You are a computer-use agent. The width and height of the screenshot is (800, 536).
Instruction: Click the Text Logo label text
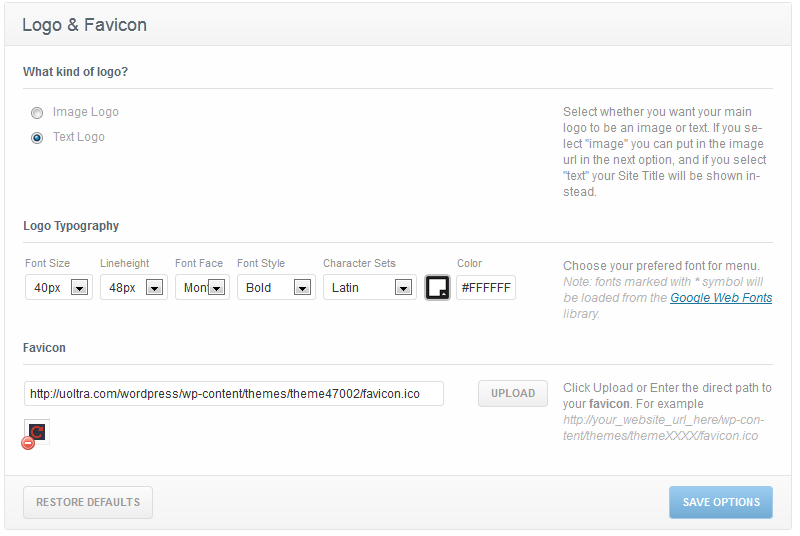click(x=79, y=137)
